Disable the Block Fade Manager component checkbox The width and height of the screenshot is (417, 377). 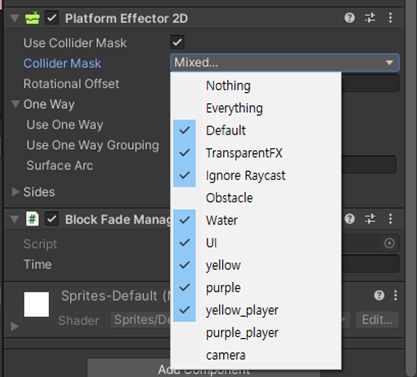click(52, 219)
